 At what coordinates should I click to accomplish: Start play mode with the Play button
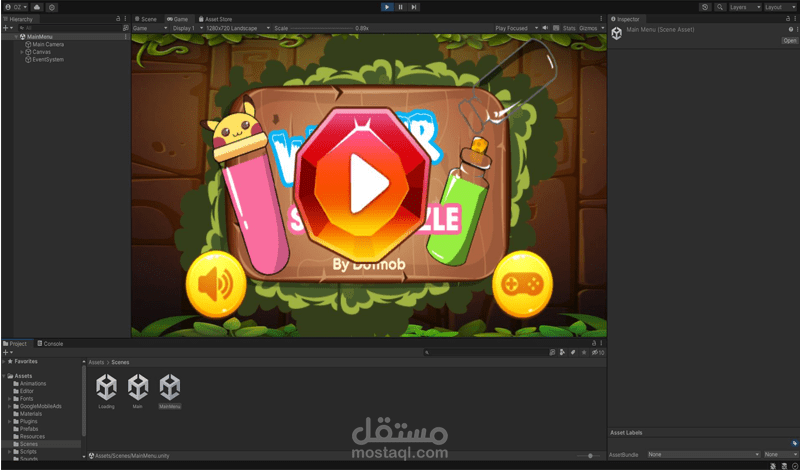click(x=387, y=7)
